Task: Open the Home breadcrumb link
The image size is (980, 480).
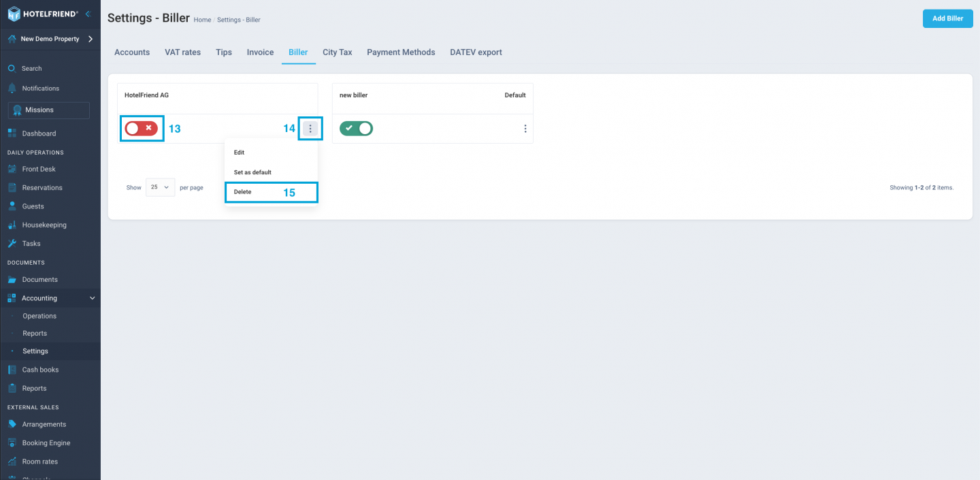Action: tap(202, 20)
